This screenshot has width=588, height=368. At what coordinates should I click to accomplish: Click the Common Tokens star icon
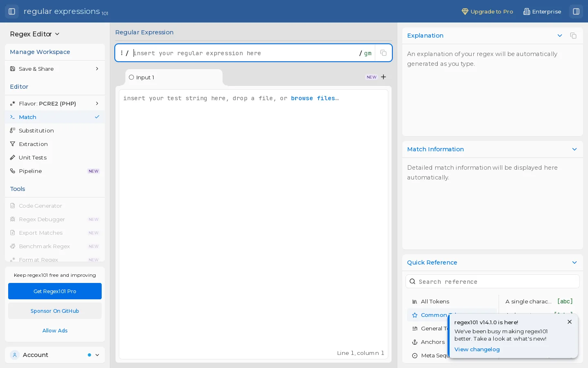[415, 315]
